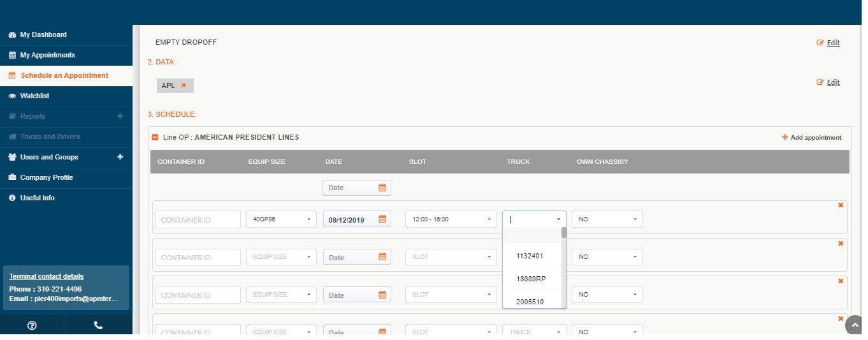The height and width of the screenshot is (340, 868).
Task: Open calendar icon for 09/12/2019 date
Action: click(382, 219)
